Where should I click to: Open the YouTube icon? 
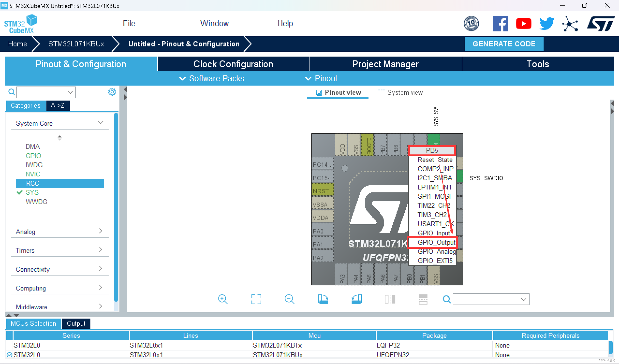(523, 24)
